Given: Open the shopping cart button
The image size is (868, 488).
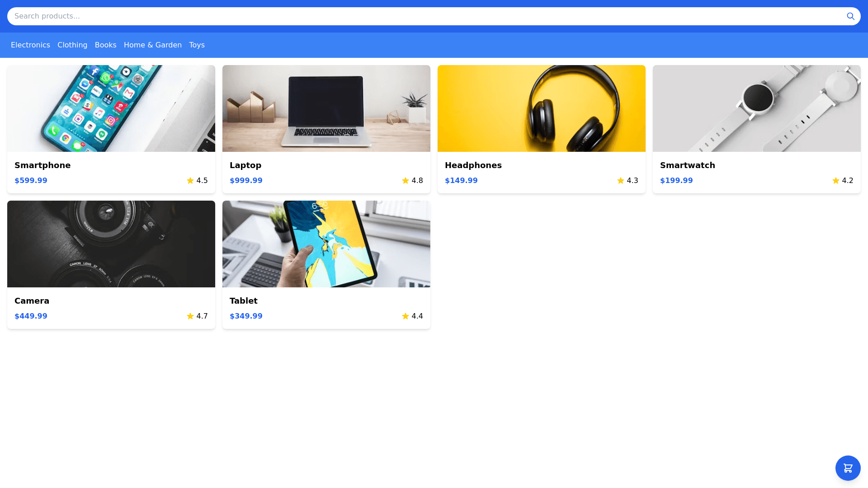Looking at the screenshot, I should [x=848, y=468].
